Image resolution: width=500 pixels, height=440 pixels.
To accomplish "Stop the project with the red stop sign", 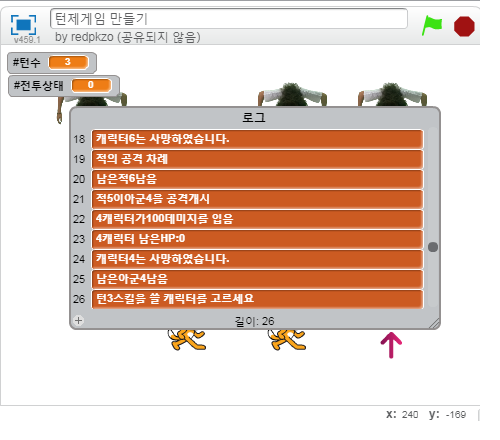I will click(x=464, y=26).
